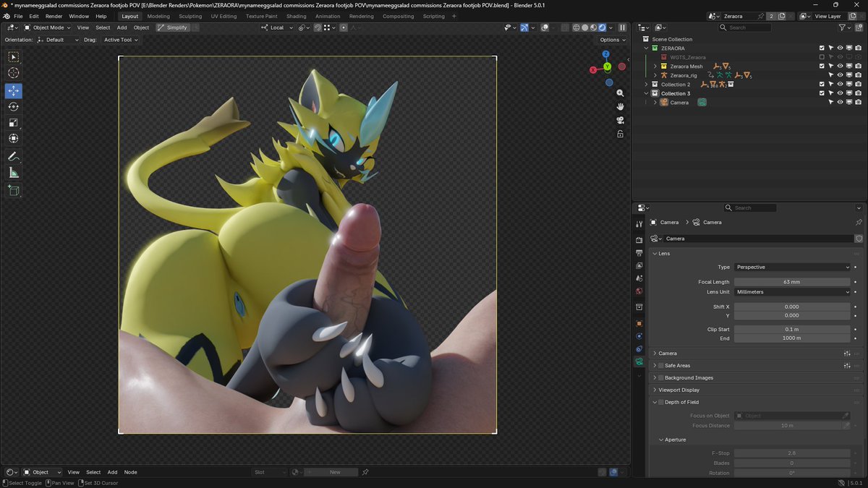Screen dimensions: 868x488
Task: Choose the Annotate pencil tool
Action: [14, 157]
